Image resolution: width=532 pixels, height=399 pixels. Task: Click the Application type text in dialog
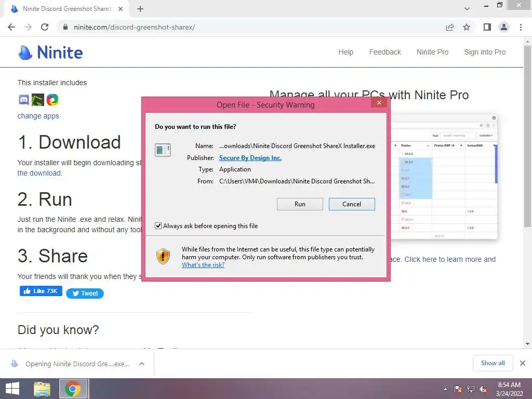click(x=235, y=169)
